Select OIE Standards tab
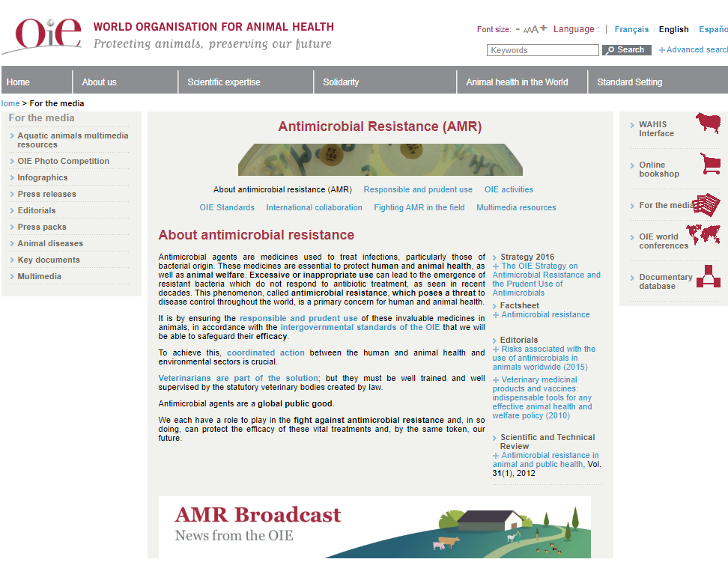The image size is (728, 580). coord(227,208)
